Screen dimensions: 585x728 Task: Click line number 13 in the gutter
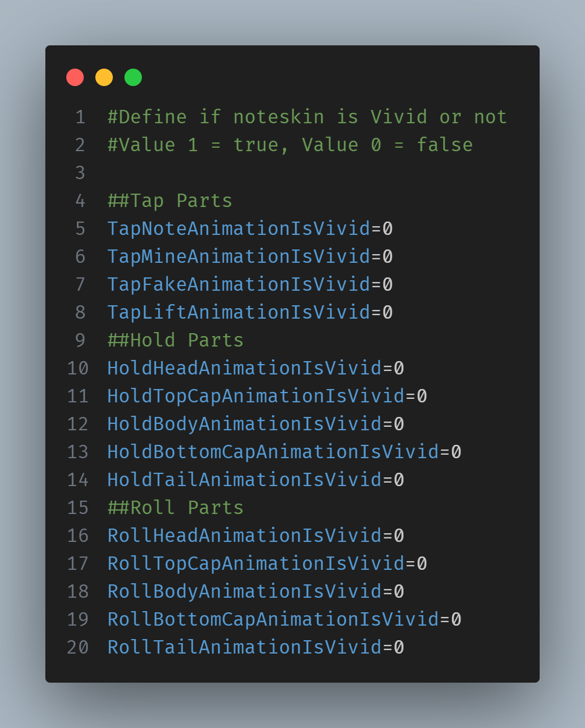pos(78,452)
